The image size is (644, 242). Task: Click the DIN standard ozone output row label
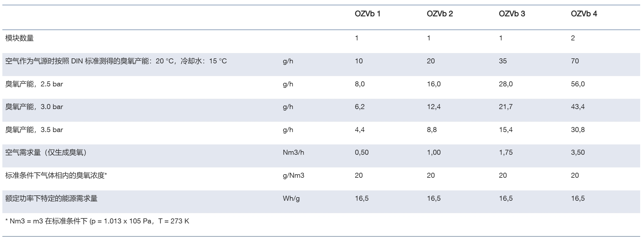click(x=116, y=61)
